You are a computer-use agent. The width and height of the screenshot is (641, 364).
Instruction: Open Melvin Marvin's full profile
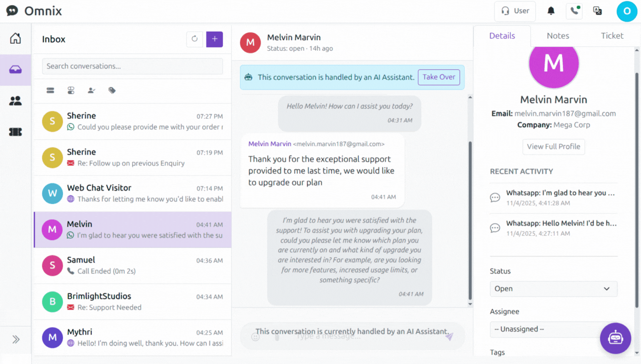[x=553, y=147]
